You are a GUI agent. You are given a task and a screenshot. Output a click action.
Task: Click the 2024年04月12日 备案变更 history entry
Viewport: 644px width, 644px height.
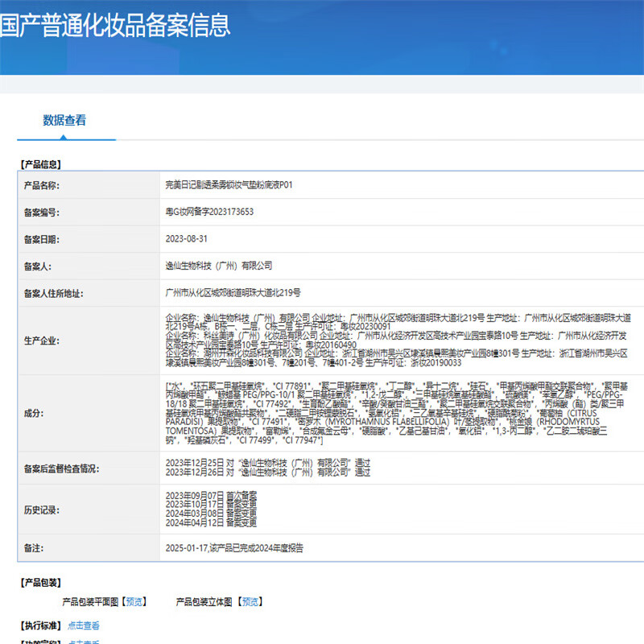211,523
